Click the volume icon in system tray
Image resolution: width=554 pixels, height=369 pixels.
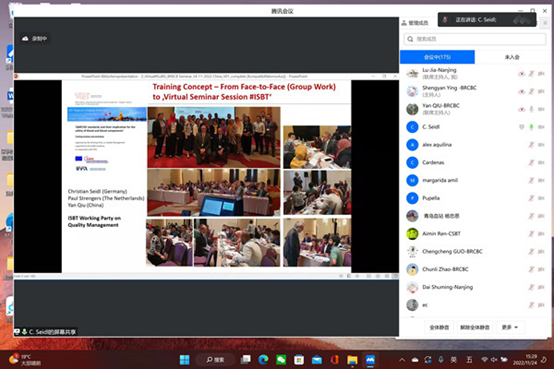pyautogui.click(x=494, y=359)
